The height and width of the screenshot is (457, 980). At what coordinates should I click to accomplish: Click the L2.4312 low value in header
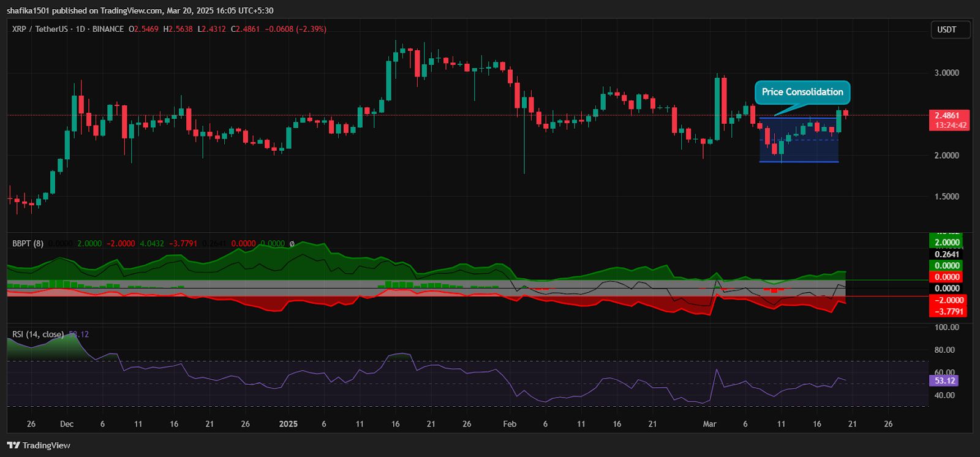(211, 29)
